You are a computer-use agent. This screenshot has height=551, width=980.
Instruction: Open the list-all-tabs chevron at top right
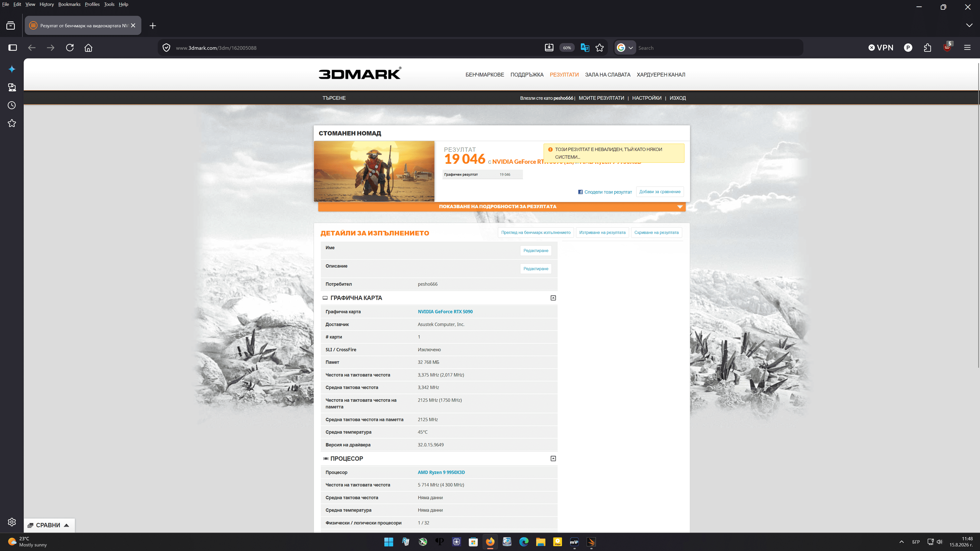[969, 26]
